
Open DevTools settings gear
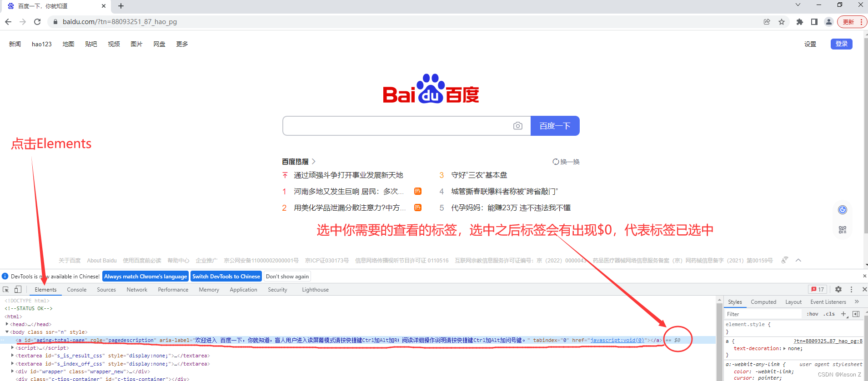point(838,289)
